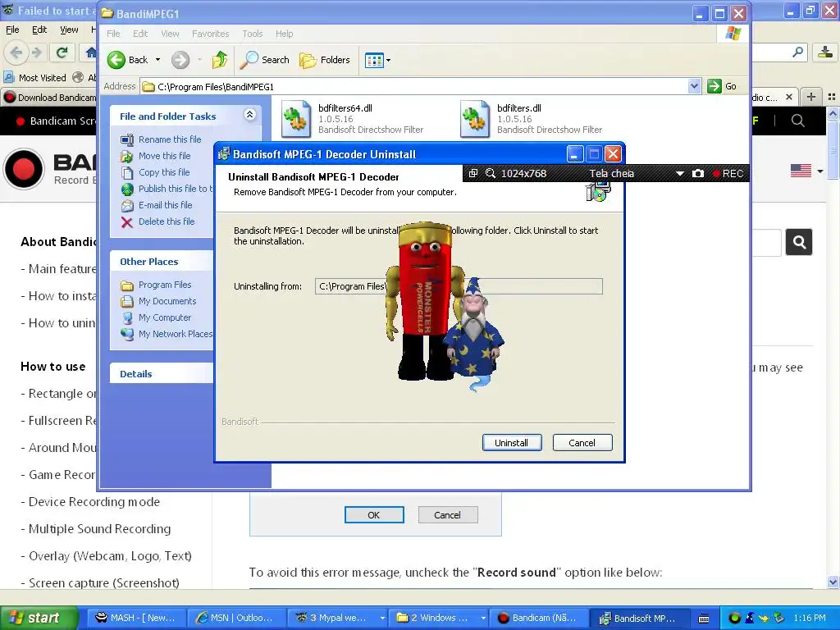Click the browser back arrow

pos(16,52)
